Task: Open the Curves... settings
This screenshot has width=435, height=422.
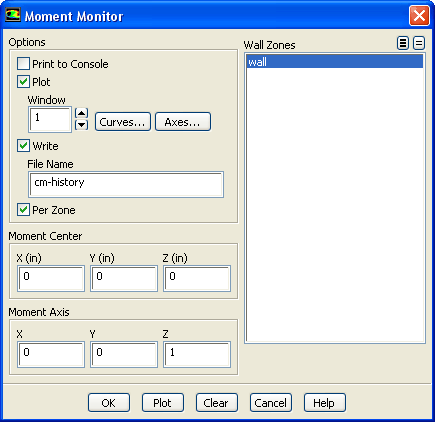Action: coord(123,122)
